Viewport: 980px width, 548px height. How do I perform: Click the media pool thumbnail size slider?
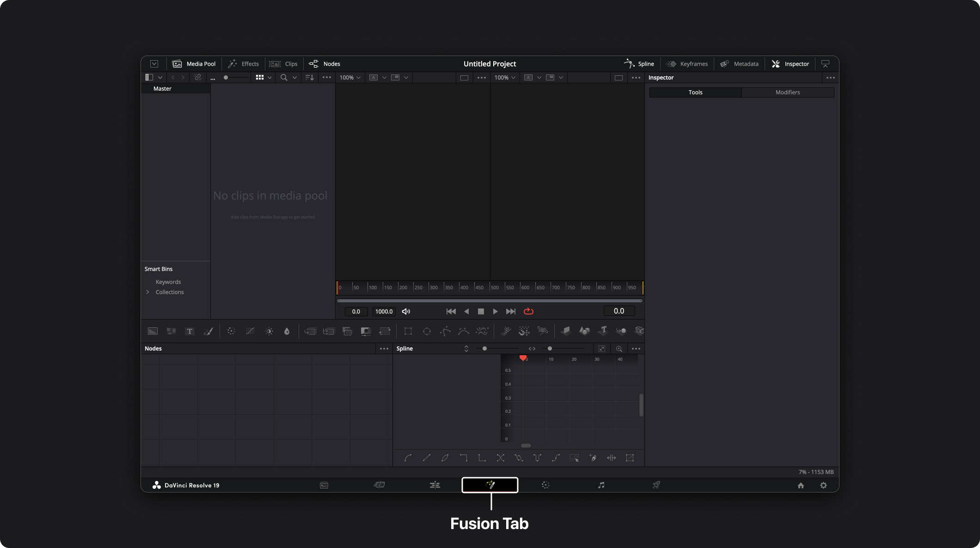click(x=236, y=78)
